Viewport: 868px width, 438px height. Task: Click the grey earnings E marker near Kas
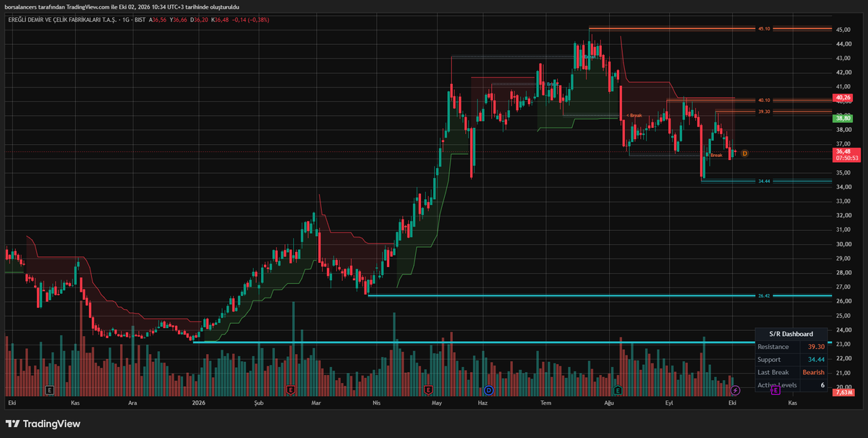(x=49, y=389)
